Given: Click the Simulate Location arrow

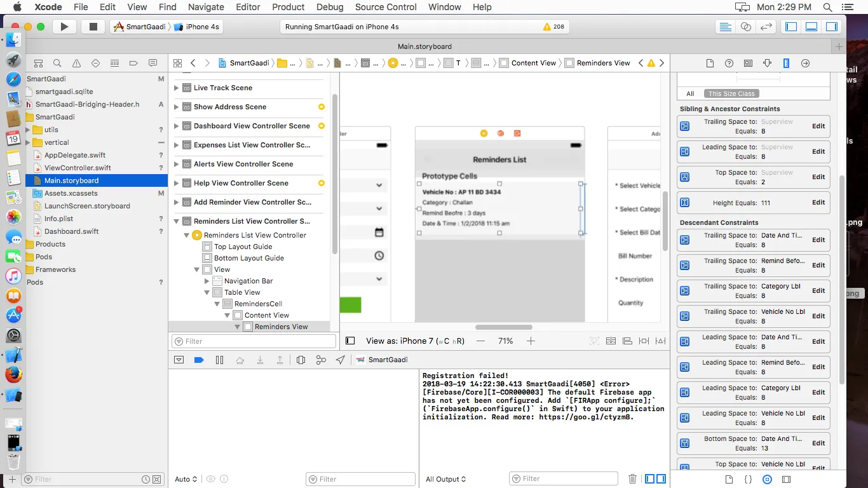Looking at the screenshot, I should click(341, 360).
